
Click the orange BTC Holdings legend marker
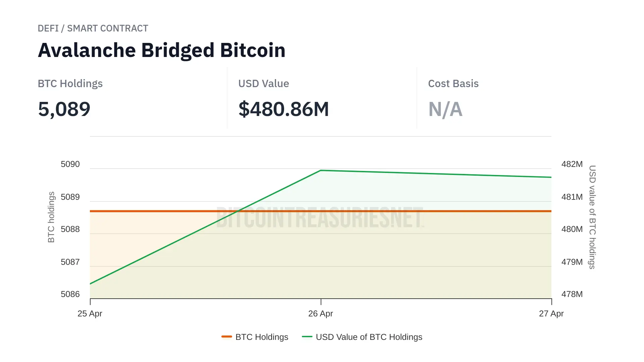click(227, 337)
